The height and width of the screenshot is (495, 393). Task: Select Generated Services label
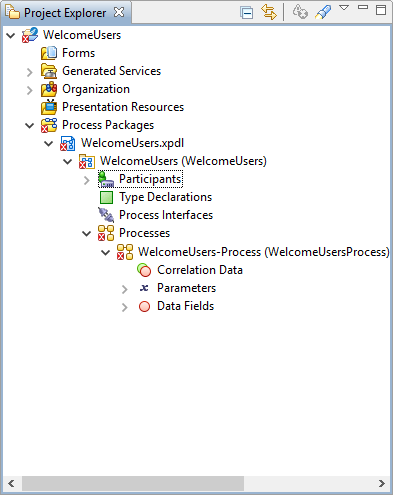coord(112,71)
